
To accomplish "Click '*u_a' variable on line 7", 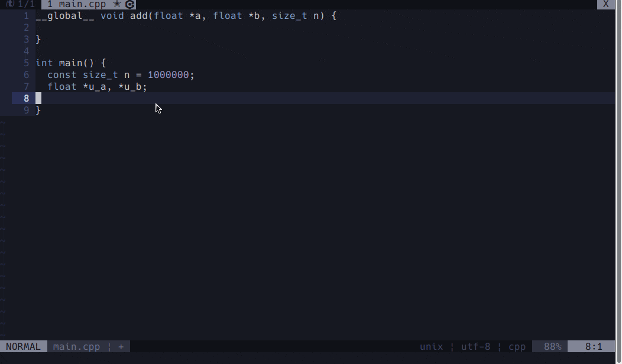I will coord(95,87).
